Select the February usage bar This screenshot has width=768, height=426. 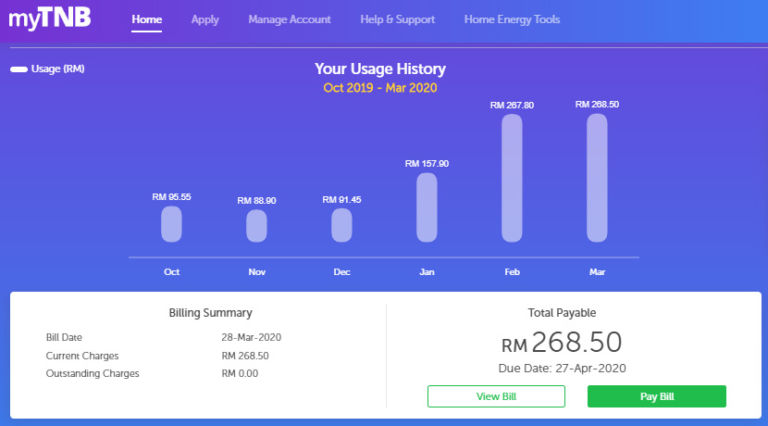[x=512, y=178]
